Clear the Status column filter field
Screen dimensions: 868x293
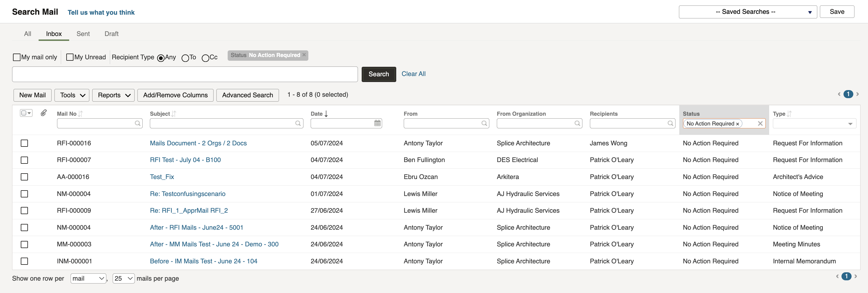point(760,123)
